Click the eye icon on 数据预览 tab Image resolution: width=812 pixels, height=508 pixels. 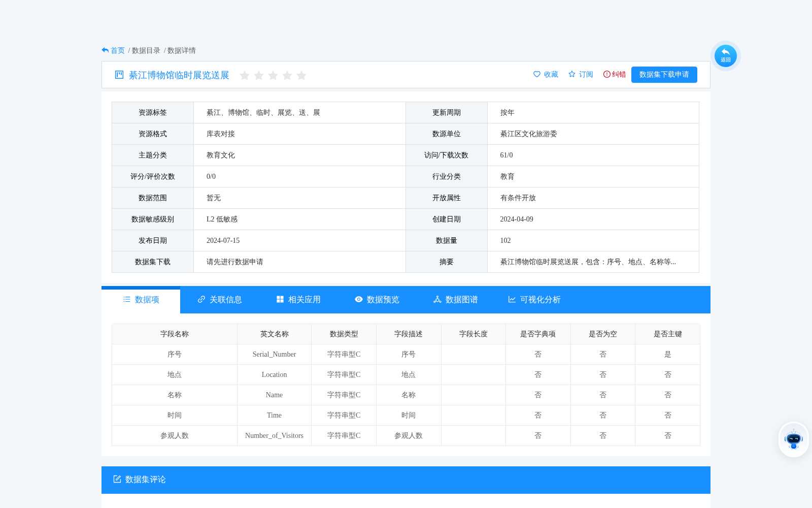pos(359,299)
